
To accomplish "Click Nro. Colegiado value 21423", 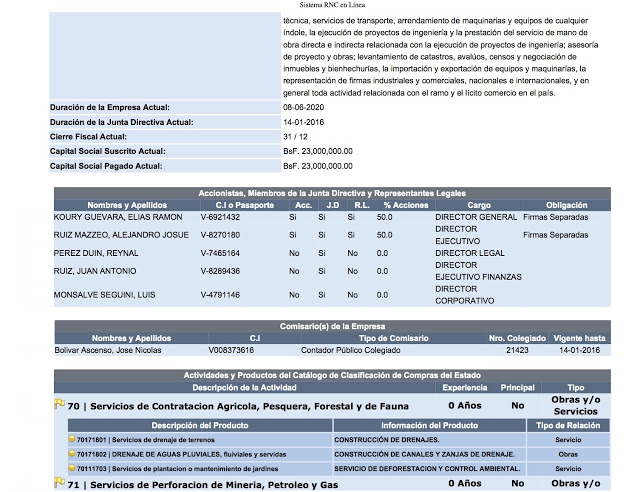I will (x=517, y=350).
